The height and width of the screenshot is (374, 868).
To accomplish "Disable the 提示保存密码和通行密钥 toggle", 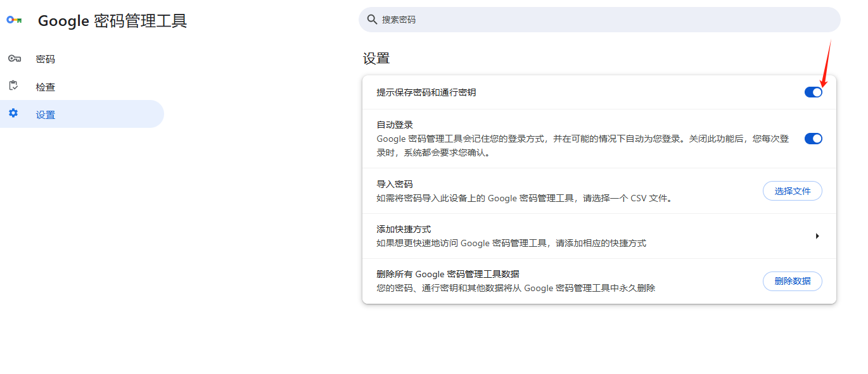I will 814,92.
